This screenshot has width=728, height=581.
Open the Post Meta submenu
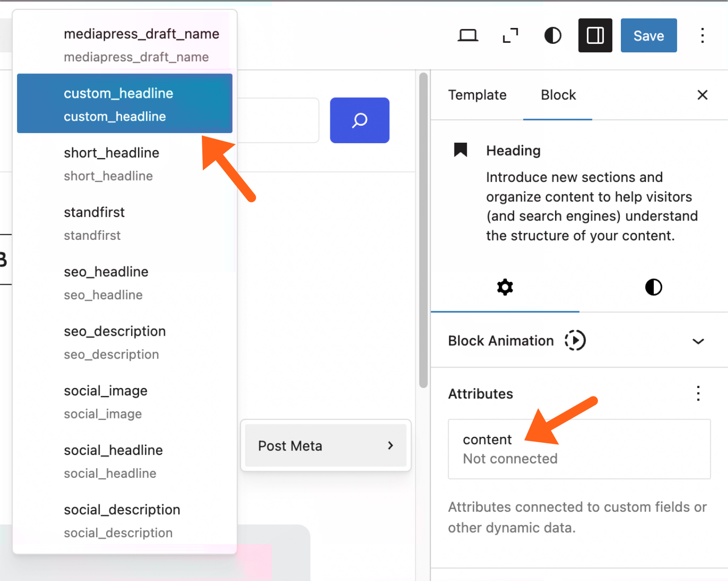tap(326, 445)
